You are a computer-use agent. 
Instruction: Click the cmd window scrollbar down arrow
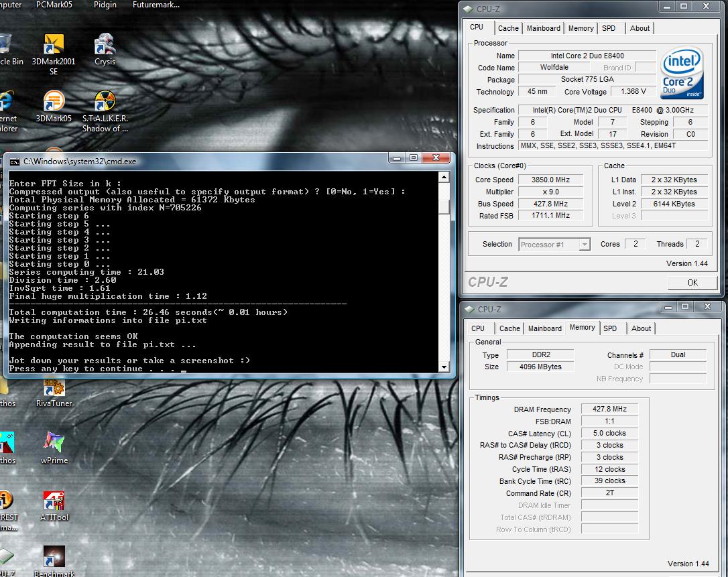444,367
